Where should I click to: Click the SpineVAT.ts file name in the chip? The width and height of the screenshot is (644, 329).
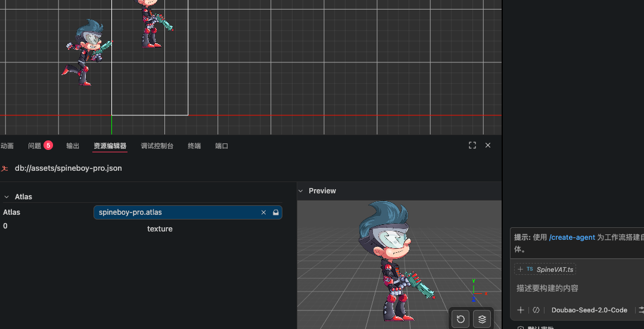click(x=555, y=270)
